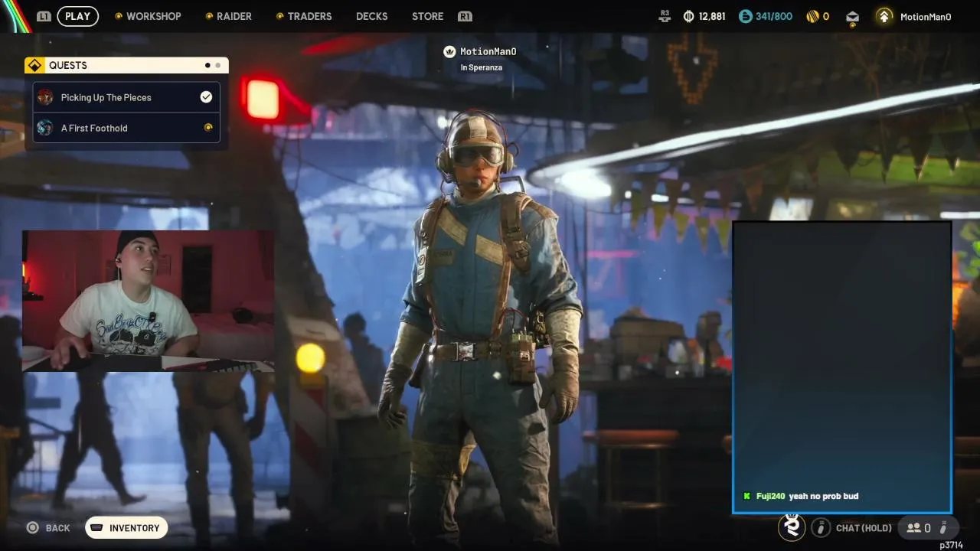Click the stick icon in the party pill
Image resolution: width=980 pixels, height=551 pixels.
tap(943, 527)
